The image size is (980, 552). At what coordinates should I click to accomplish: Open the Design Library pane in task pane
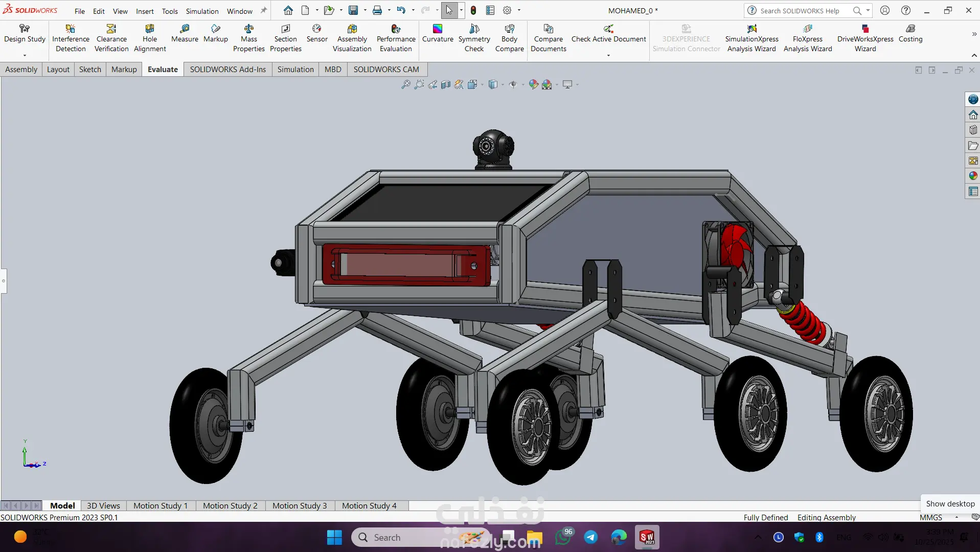pyautogui.click(x=973, y=130)
